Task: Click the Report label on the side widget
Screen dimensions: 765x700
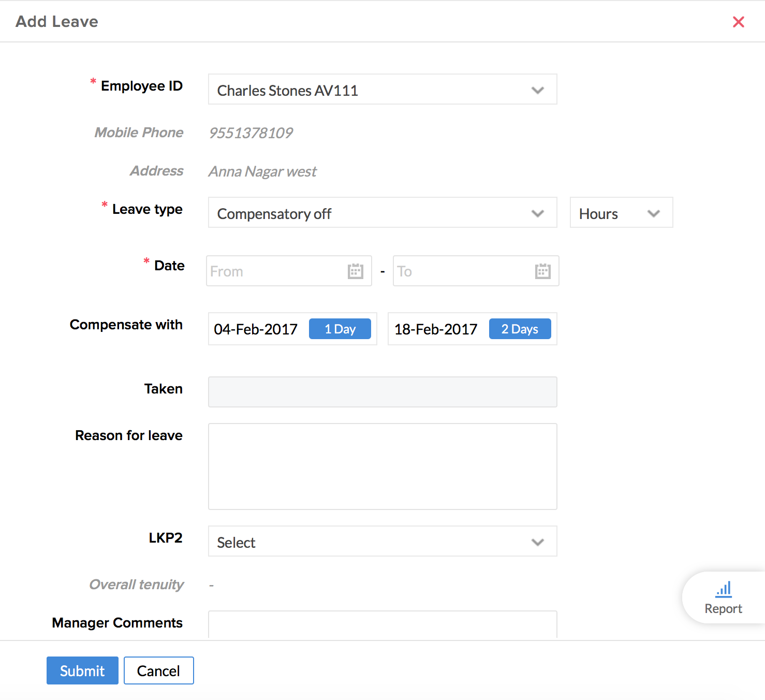Action: tap(723, 609)
